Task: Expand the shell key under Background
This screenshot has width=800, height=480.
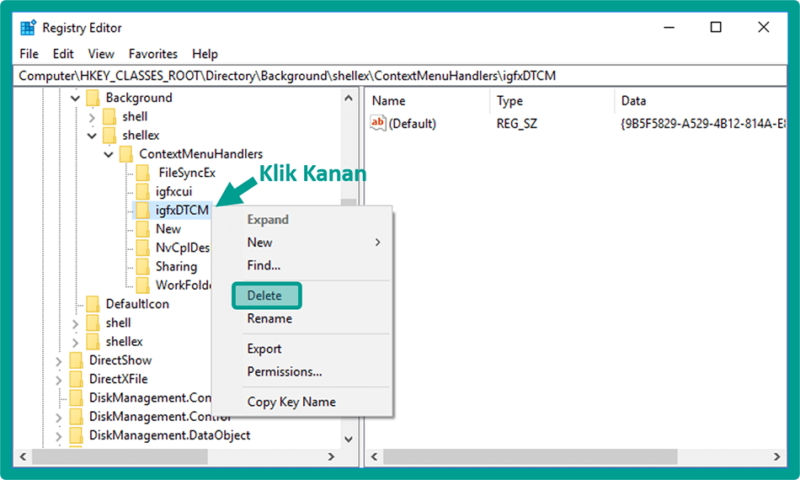Action: point(92,117)
